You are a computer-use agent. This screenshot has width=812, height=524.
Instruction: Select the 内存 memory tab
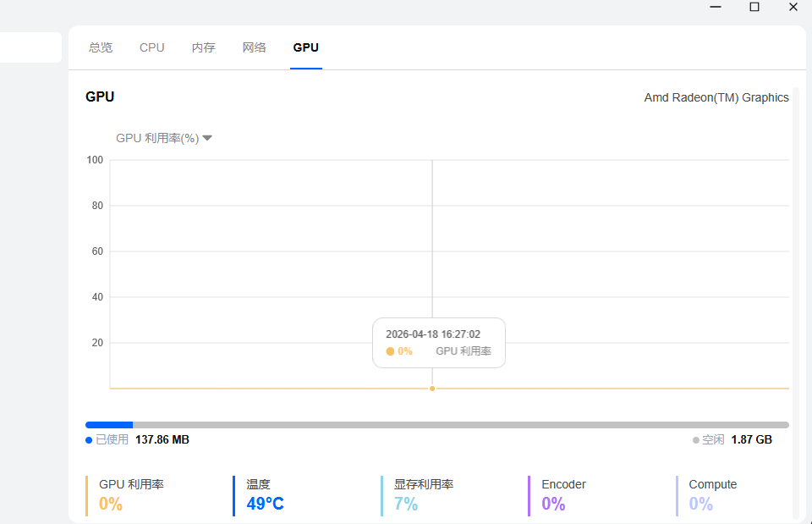[203, 47]
